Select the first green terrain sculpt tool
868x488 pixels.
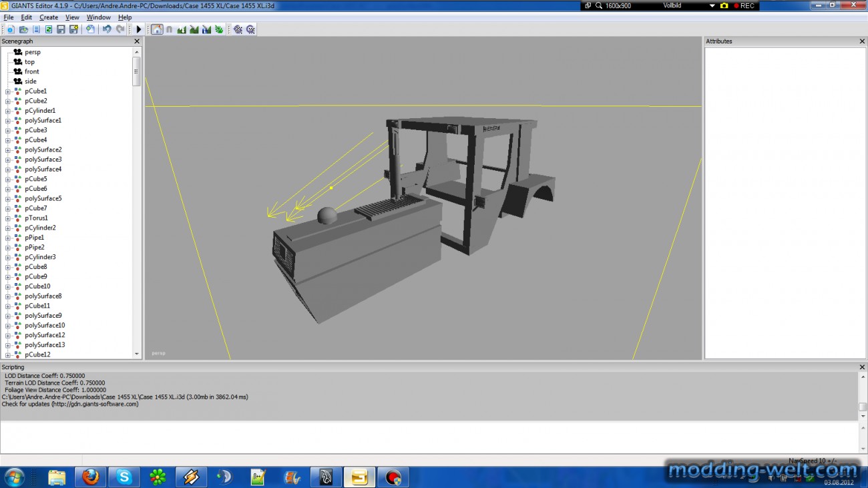(182, 29)
